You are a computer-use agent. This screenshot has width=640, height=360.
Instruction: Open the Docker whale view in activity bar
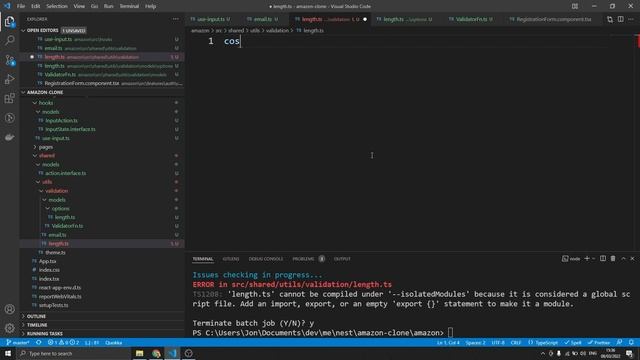tap(9, 138)
